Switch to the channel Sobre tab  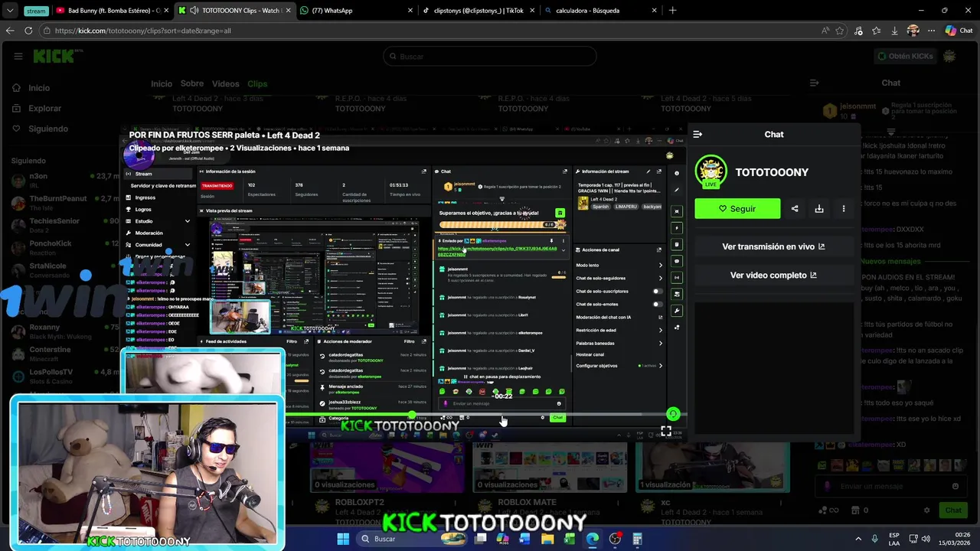pyautogui.click(x=192, y=83)
